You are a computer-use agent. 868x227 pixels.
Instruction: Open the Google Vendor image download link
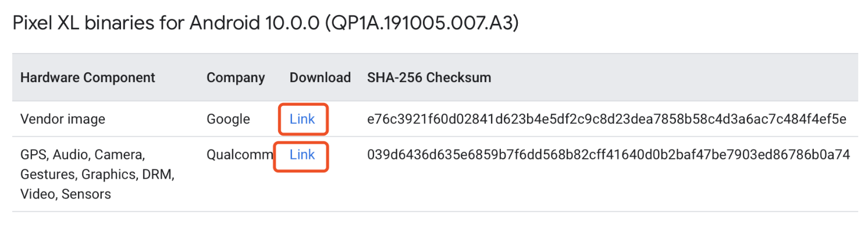click(x=302, y=119)
